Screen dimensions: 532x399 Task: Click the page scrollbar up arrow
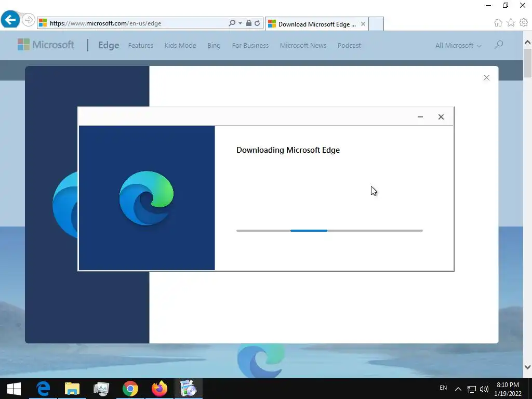(527, 43)
